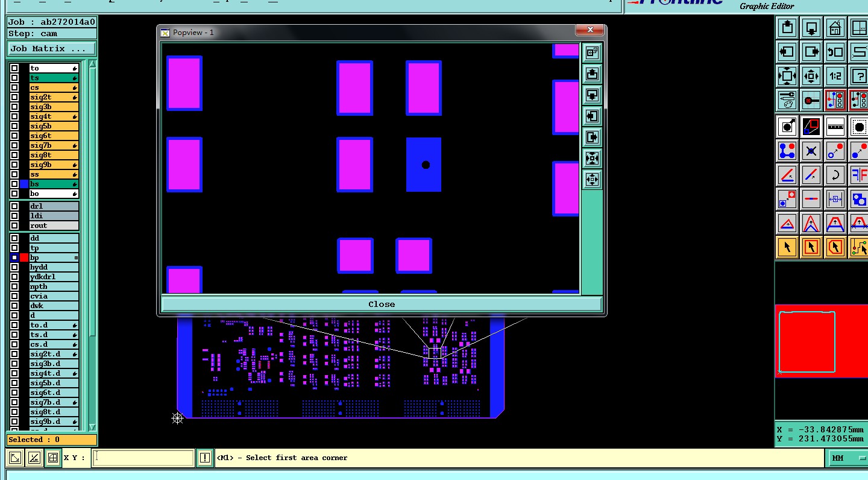Click the zoom out arrows icon

(x=811, y=76)
